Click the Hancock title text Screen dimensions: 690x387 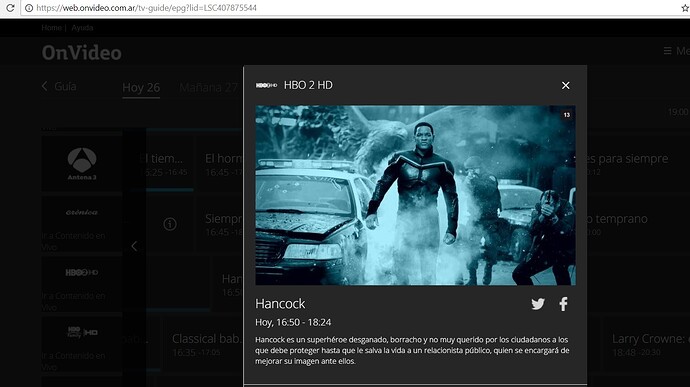280,304
